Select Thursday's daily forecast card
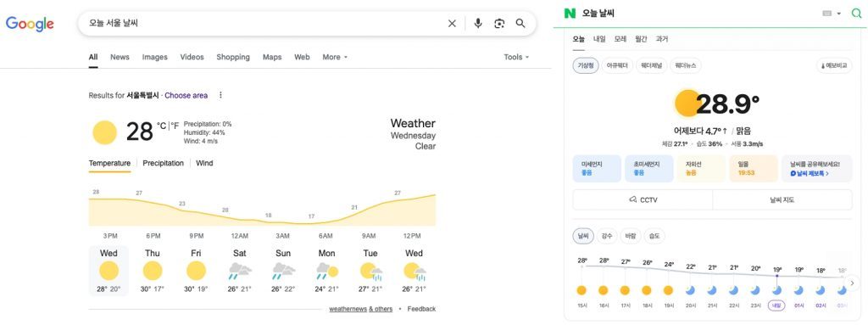868x325 pixels. [x=153, y=271]
